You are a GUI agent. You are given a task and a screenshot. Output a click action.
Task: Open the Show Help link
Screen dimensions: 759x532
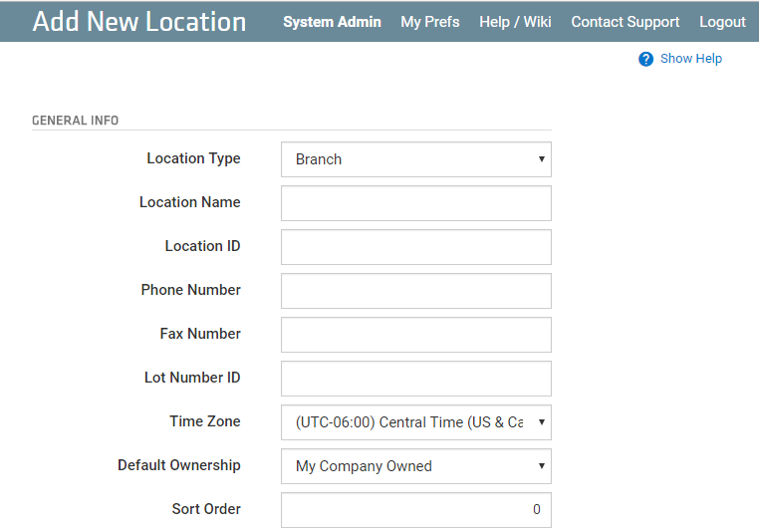point(690,59)
